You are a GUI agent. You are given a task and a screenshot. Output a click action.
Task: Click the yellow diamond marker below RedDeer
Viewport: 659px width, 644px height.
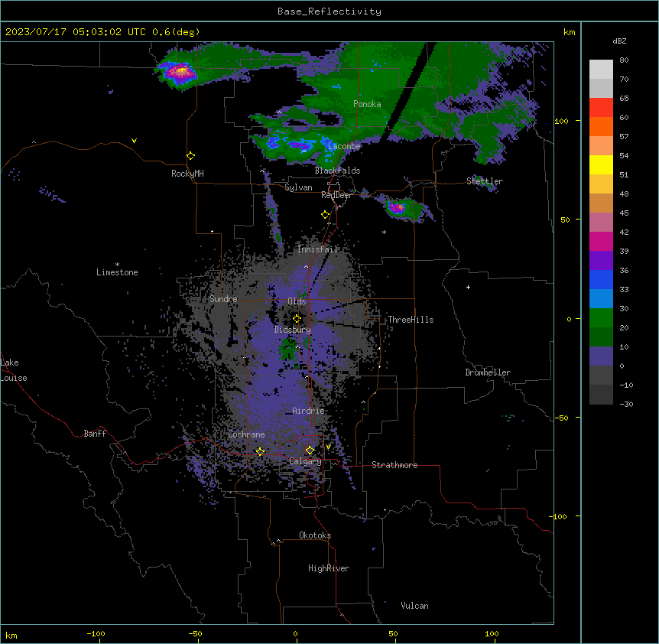tap(326, 215)
